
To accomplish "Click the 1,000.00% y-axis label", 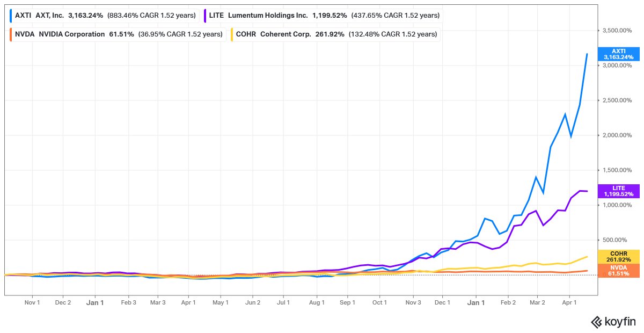I will coord(618,205).
